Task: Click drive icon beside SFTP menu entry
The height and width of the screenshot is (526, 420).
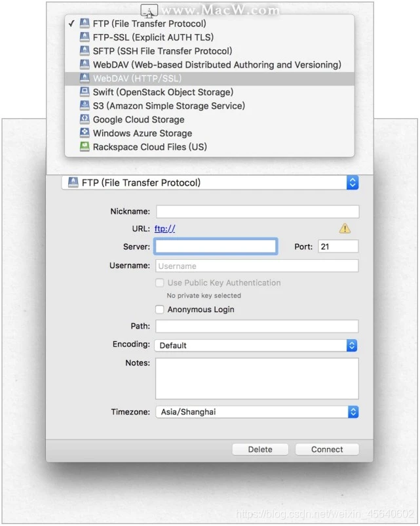Action: pyautogui.click(x=85, y=51)
